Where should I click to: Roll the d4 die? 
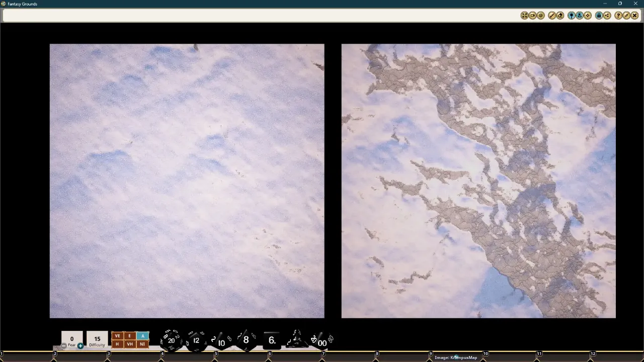(296, 339)
